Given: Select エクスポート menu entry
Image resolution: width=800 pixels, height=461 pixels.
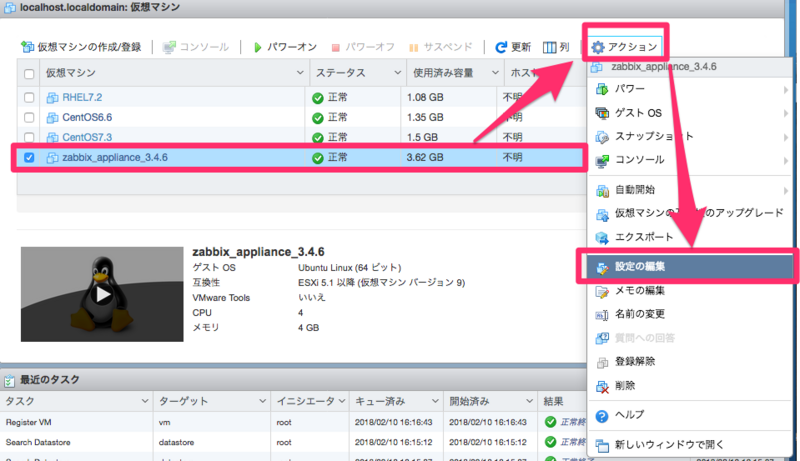Looking at the screenshot, I should click(690, 237).
